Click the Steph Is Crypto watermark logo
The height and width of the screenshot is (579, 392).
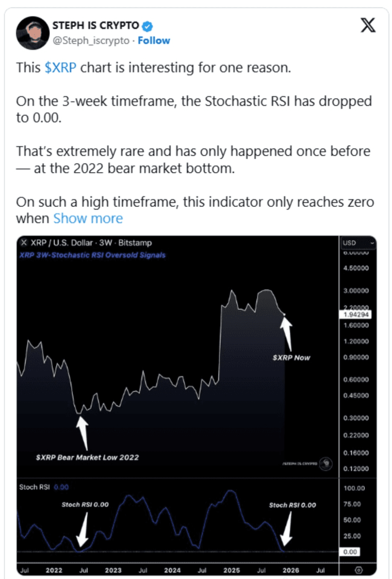point(326,463)
